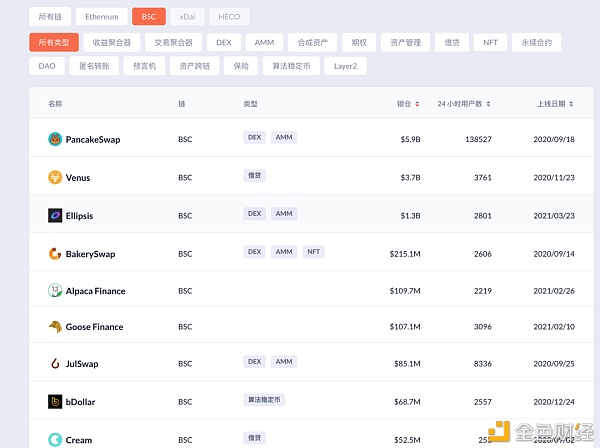The height and width of the screenshot is (448, 600).
Task: Click the 138527 user count
Action: 478,139
